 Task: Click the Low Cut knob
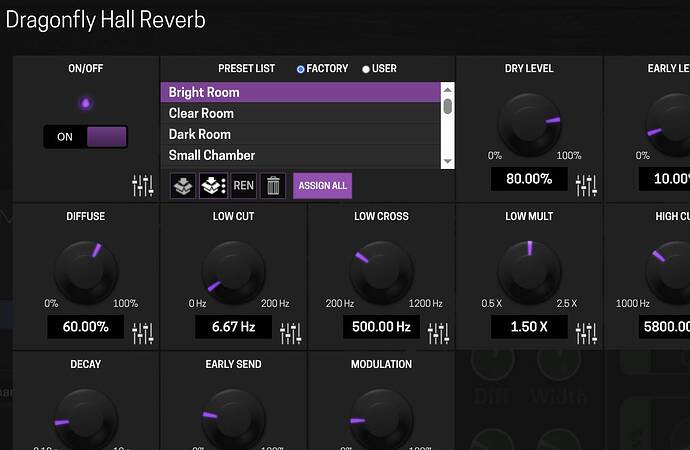[x=234, y=272]
